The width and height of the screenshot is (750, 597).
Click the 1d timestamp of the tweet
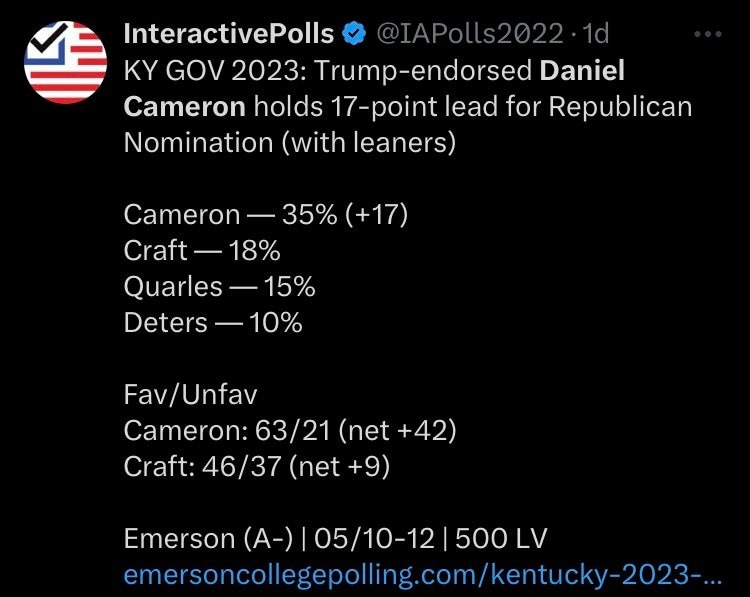[x=596, y=34]
